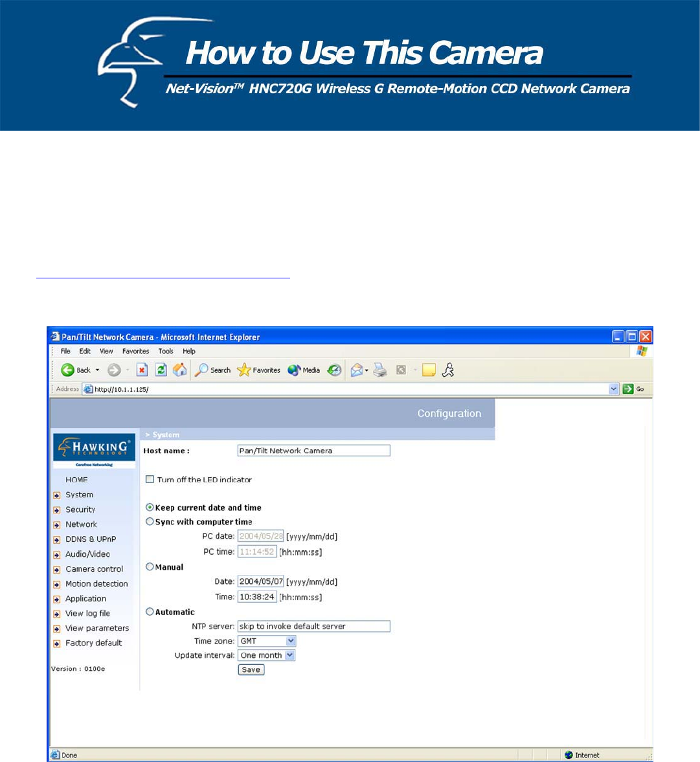
Task: Click the arrow bullet beside Audio/Video
Action: 57,554
